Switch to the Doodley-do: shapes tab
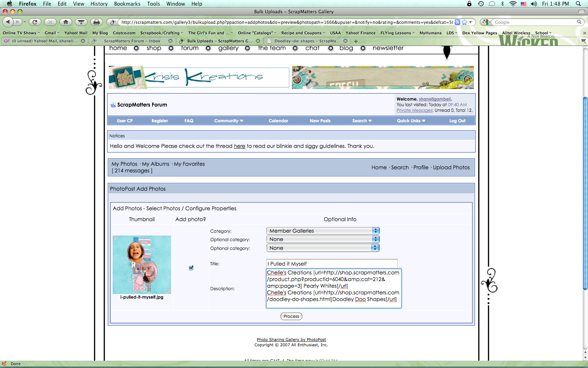 (307, 41)
